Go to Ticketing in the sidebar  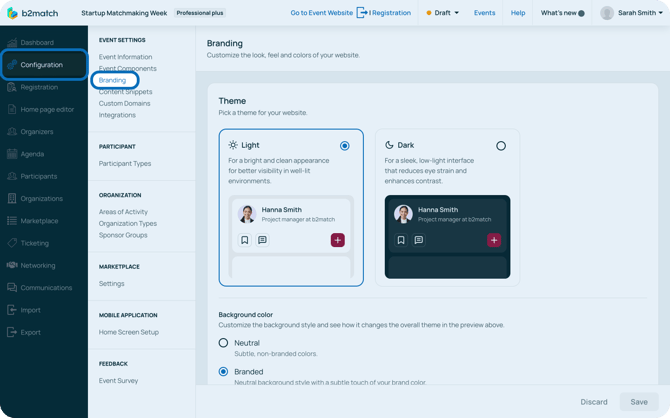tap(34, 243)
